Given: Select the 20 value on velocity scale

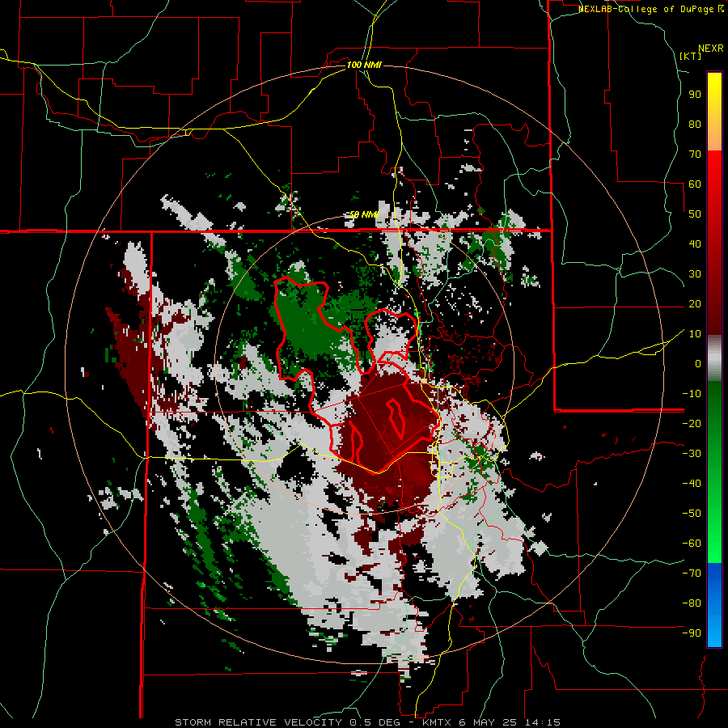Looking at the screenshot, I should pos(695,304).
